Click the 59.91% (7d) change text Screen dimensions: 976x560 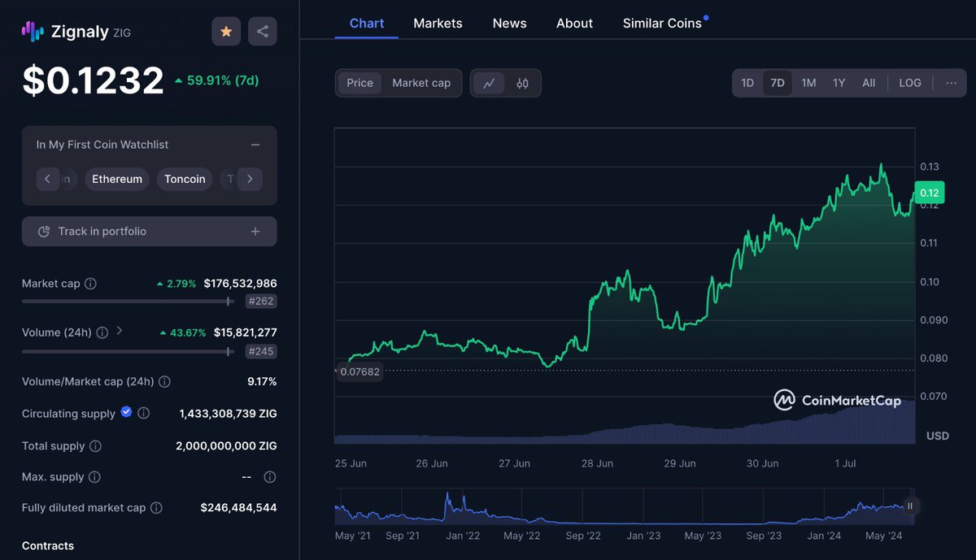217,80
